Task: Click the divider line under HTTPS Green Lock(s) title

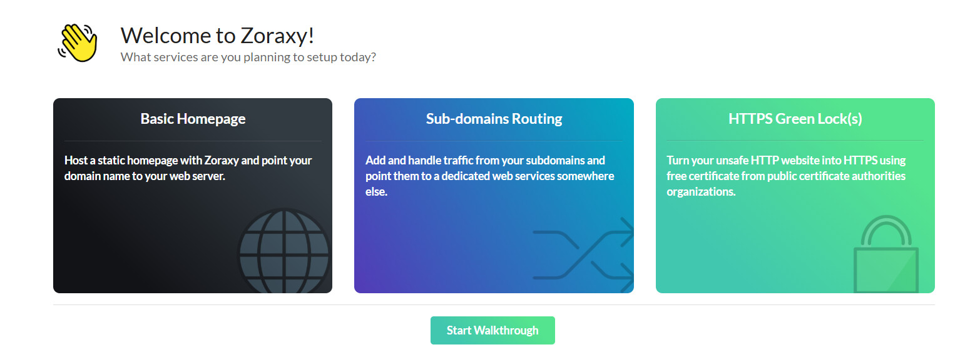Action: pyautogui.click(x=795, y=141)
